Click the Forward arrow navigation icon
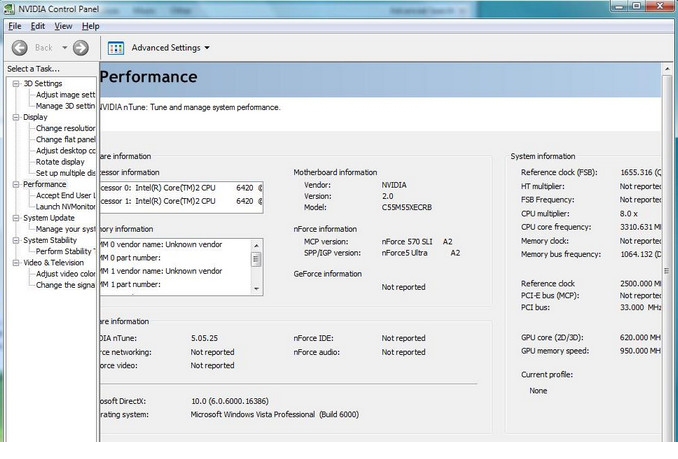Viewport: 678px width, 459px height. (x=80, y=48)
